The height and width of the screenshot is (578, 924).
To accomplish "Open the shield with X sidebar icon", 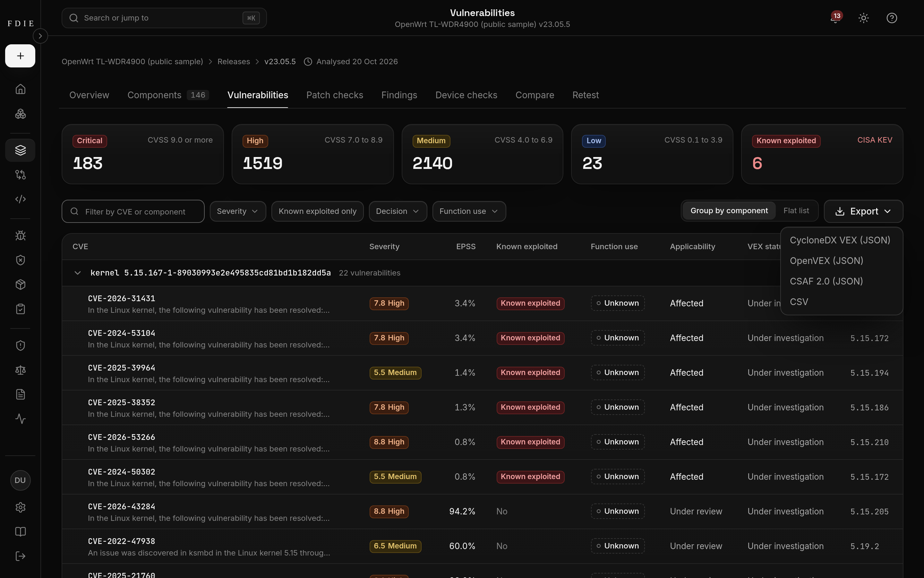I will pos(20,260).
